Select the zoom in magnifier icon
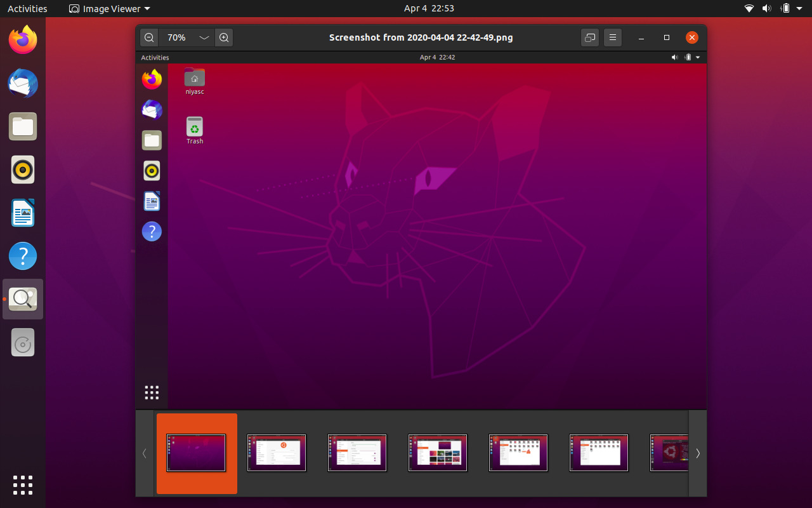Image resolution: width=812 pixels, height=508 pixels. 224,37
